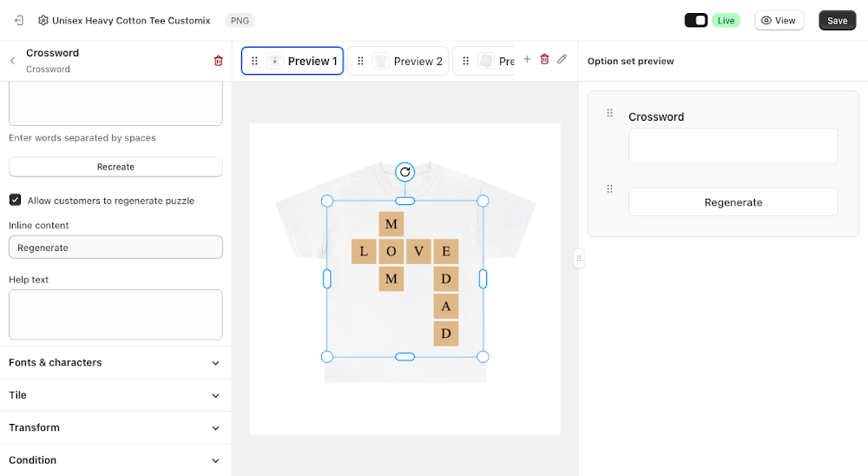Delete the Crossword option via red trash icon

pos(218,61)
